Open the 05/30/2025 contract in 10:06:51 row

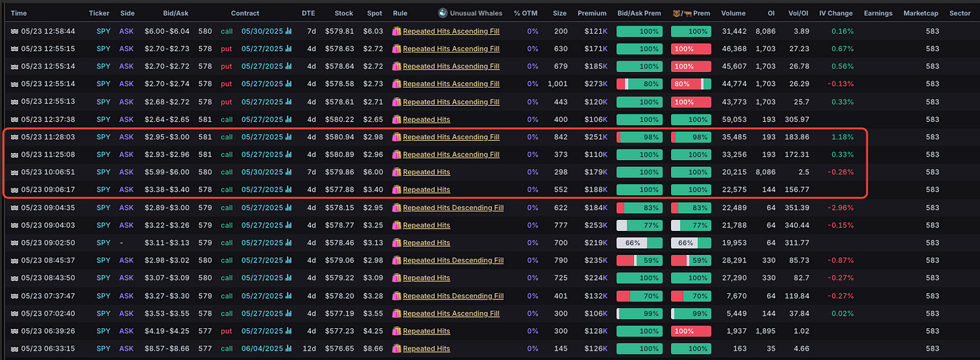[262, 172]
